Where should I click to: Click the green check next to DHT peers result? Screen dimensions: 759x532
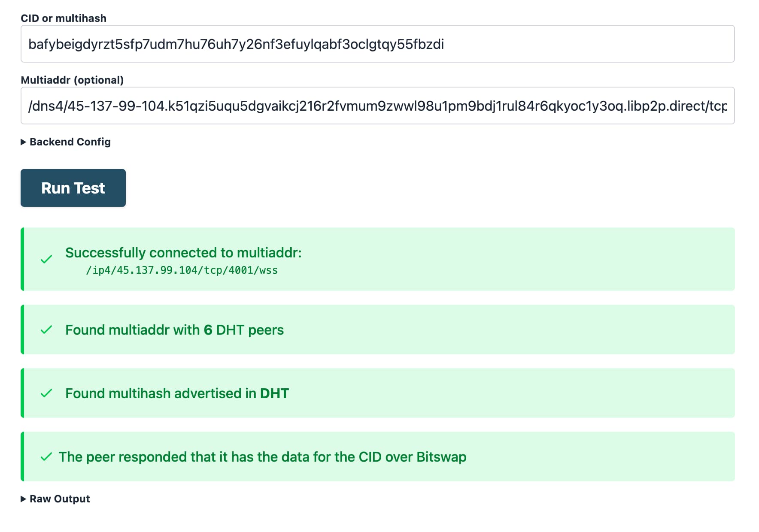[x=46, y=329]
